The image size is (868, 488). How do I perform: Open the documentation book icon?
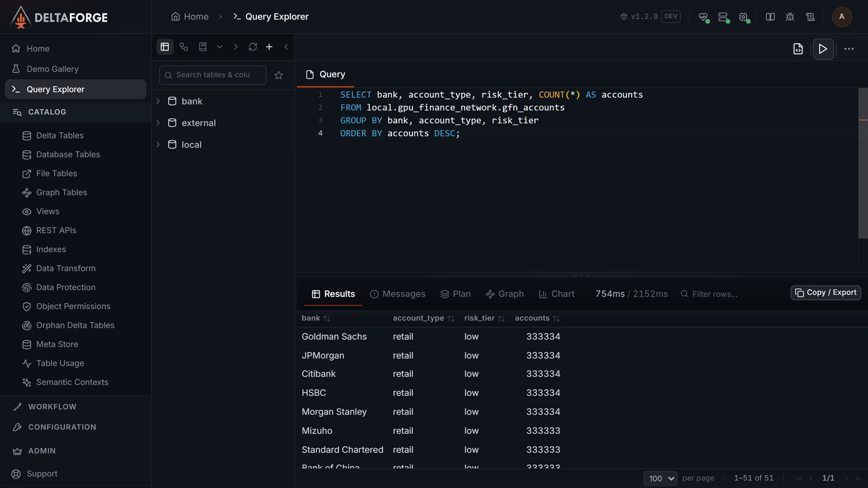tap(770, 17)
